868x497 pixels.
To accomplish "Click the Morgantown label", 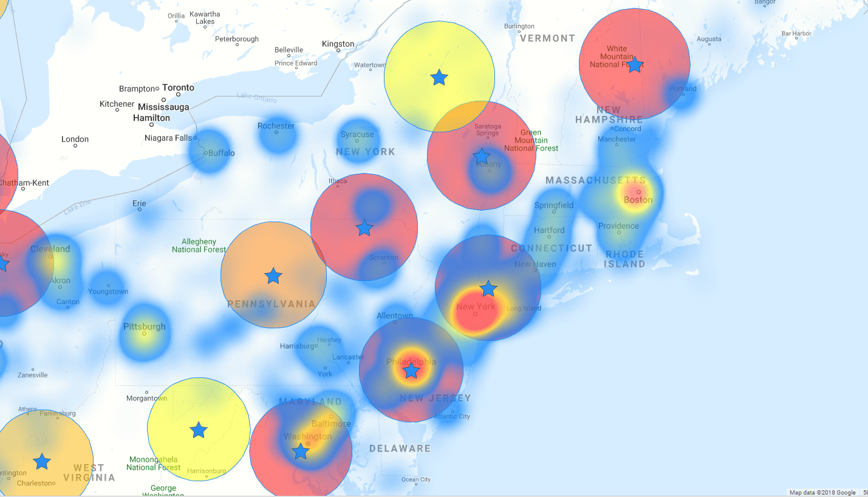I will click(x=146, y=398).
